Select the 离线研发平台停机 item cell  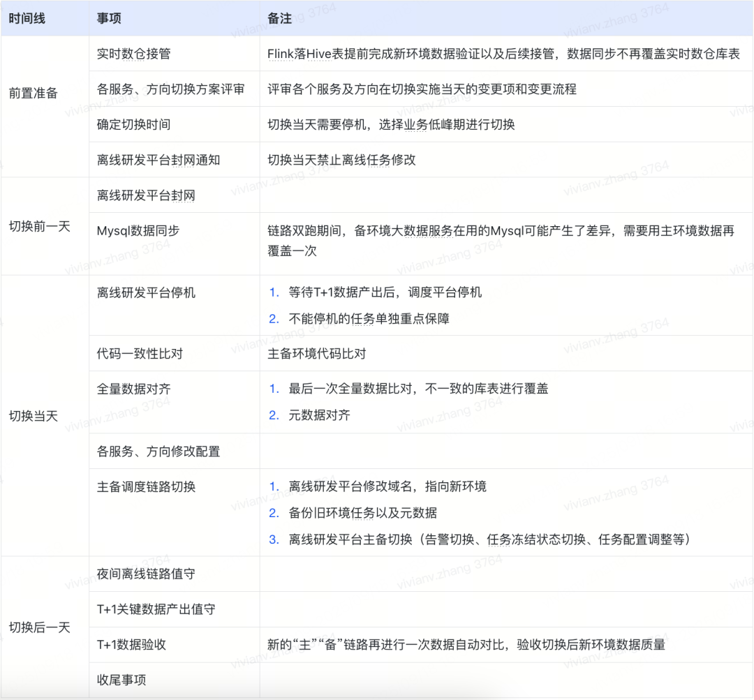point(146,292)
